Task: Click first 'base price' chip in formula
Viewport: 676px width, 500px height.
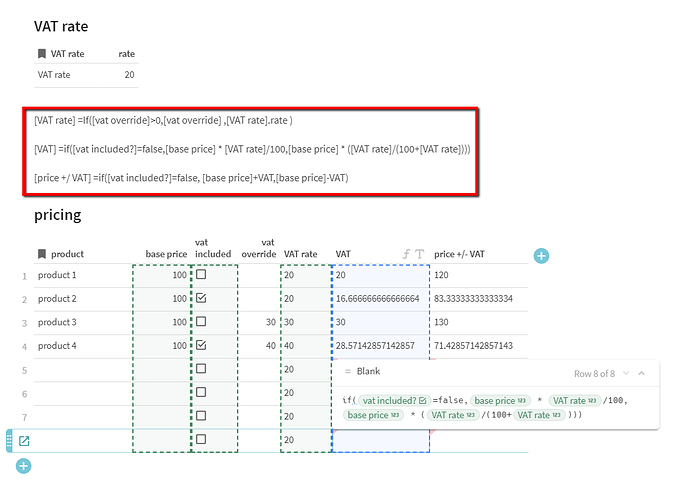Action: tap(500, 400)
